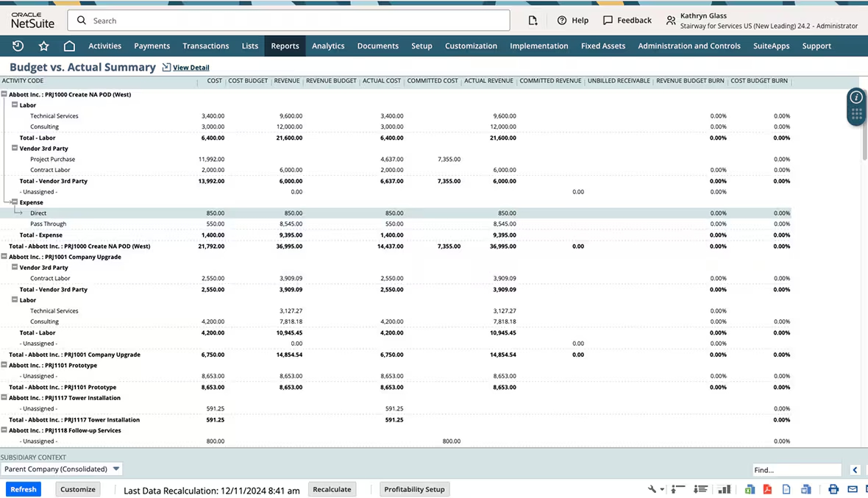Viewport: 868px width, 498px height.
Task: Open the Create New document icon
Action: [x=533, y=20]
